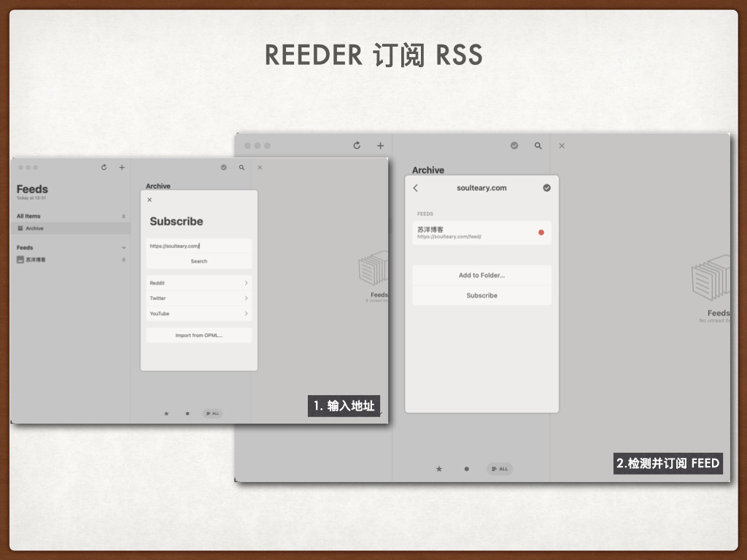Viewport: 747px width, 560px height.
Task: Expand the Twitter category
Action: (198, 298)
